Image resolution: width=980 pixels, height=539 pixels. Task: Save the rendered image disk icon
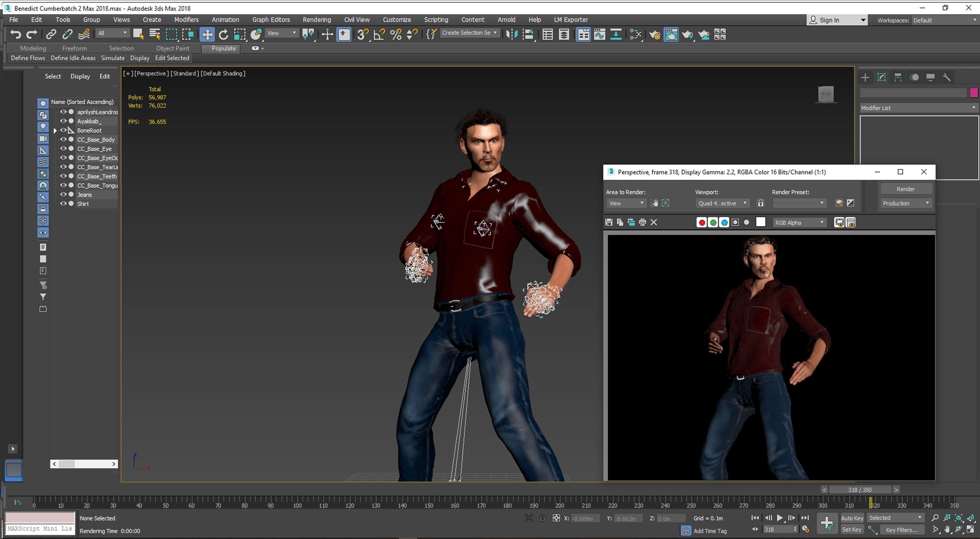[609, 223]
